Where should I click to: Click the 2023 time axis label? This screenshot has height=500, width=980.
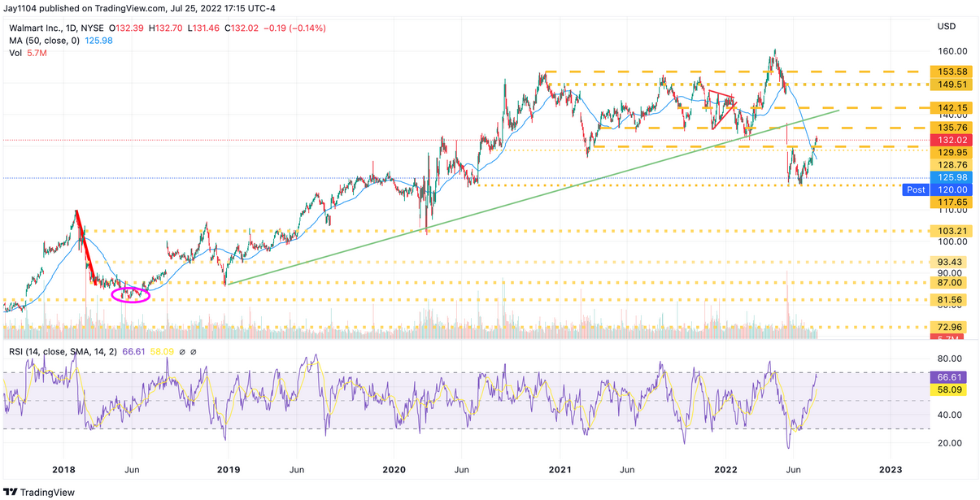pos(891,469)
